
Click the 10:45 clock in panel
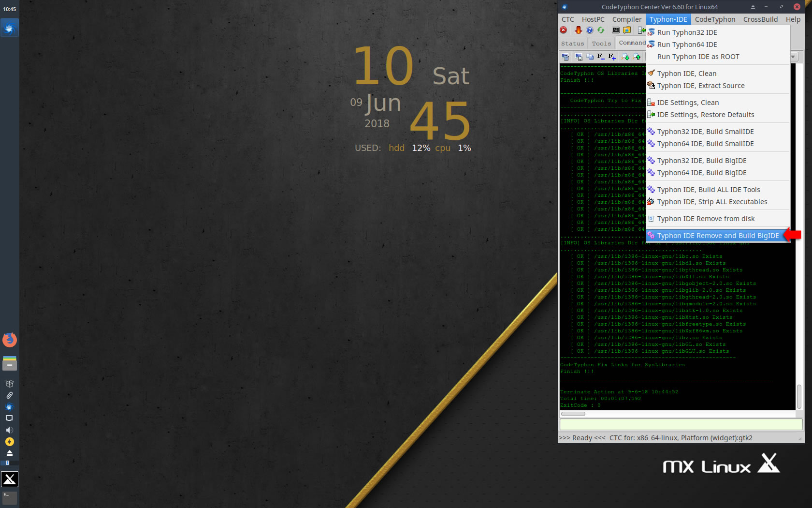point(10,9)
